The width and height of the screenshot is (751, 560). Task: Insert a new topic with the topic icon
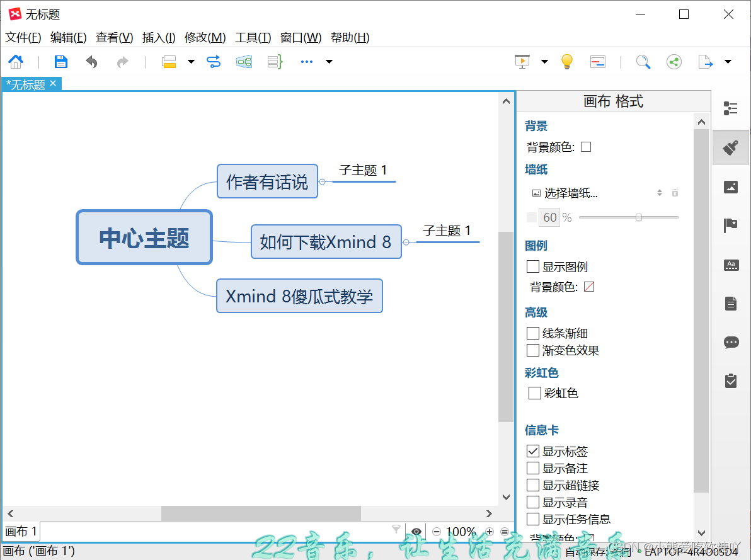tap(169, 62)
